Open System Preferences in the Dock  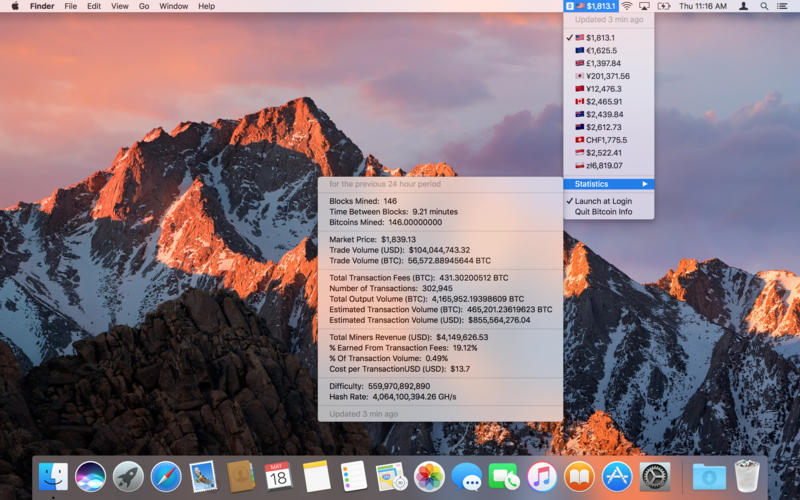tap(655, 476)
